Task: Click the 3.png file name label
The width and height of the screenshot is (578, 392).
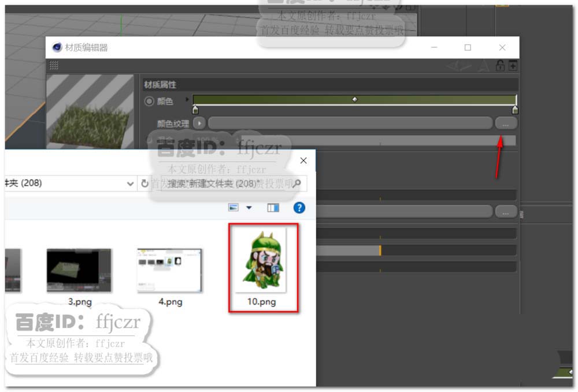Action: click(x=80, y=302)
